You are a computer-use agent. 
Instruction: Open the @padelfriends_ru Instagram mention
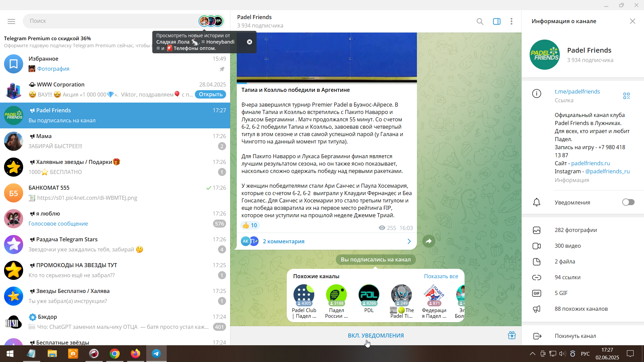pyautogui.click(x=607, y=171)
